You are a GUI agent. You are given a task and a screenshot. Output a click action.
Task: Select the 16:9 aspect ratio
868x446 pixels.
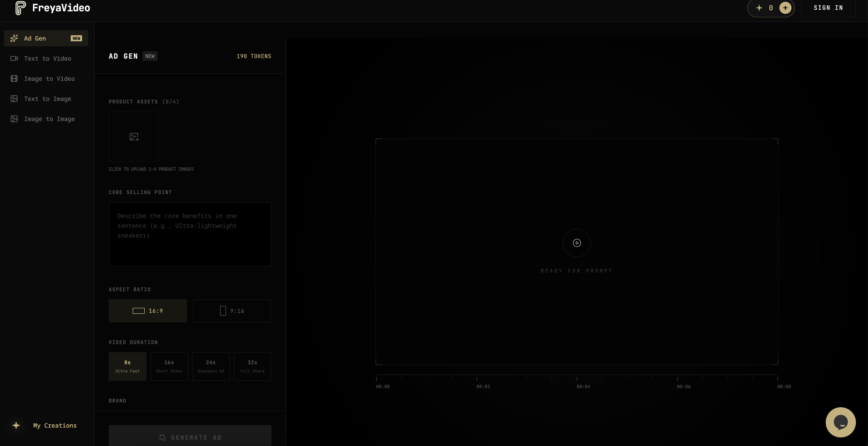(148, 311)
